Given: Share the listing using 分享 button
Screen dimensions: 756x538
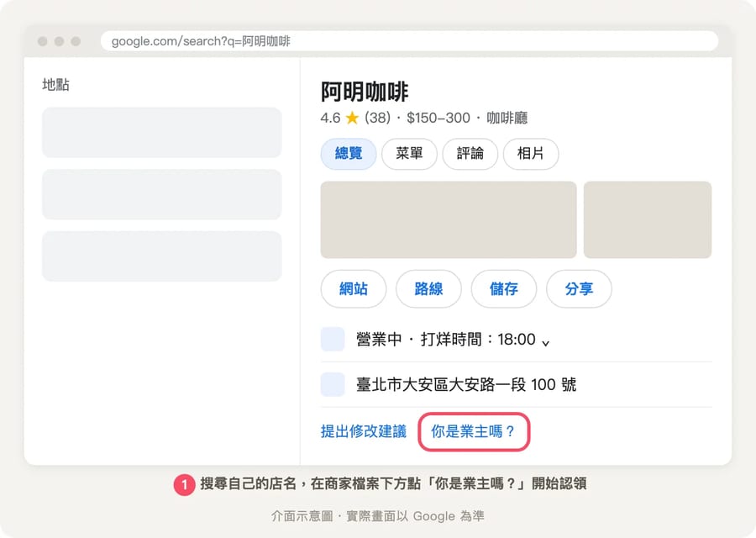Looking at the screenshot, I should 579,288.
